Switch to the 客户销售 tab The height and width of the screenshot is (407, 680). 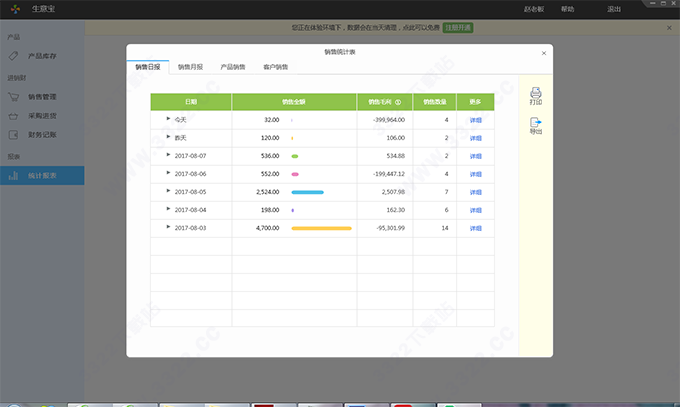pyautogui.click(x=275, y=67)
